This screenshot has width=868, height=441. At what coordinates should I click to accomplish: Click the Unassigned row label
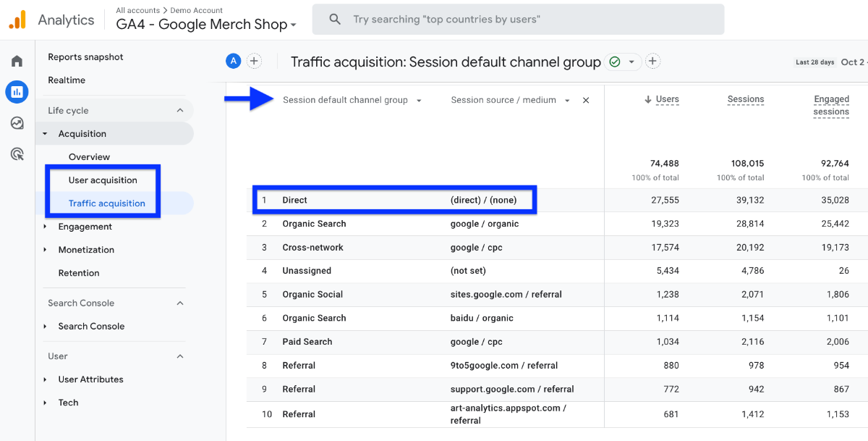click(307, 271)
